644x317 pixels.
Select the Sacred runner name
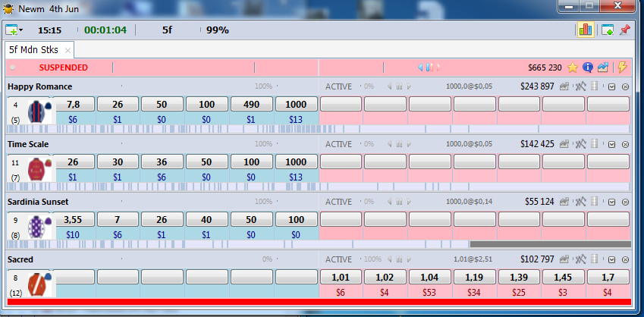point(20,259)
